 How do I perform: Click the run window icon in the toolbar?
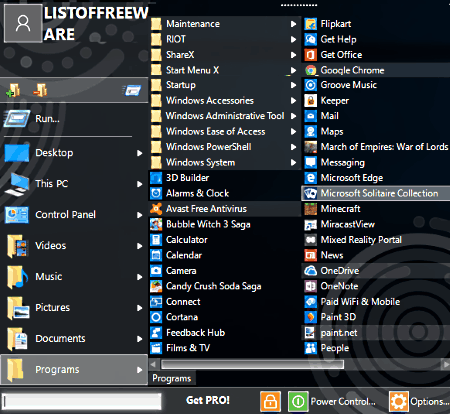tap(132, 90)
